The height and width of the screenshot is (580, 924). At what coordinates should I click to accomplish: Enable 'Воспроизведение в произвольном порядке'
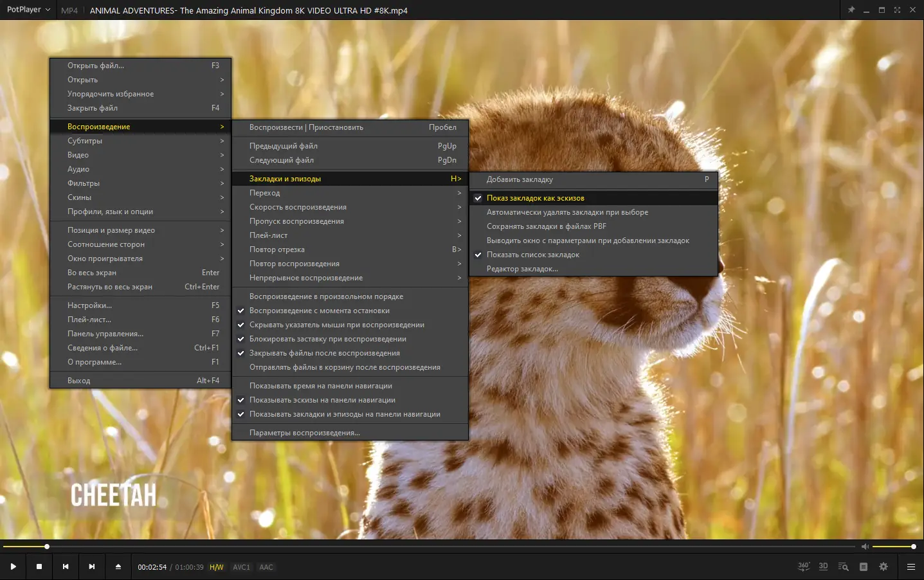[326, 296]
